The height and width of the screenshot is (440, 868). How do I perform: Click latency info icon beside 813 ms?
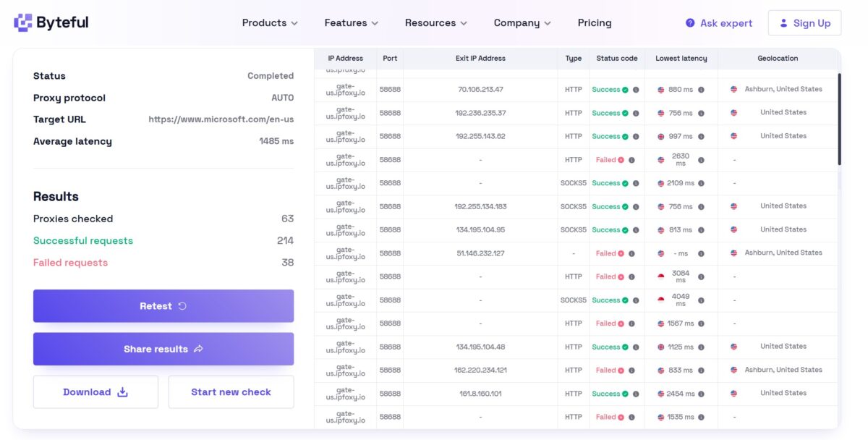701,230
